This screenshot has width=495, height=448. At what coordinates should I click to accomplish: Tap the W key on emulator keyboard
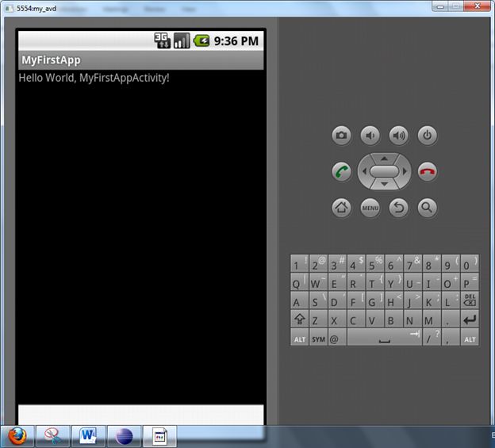click(x=319, y=282)
